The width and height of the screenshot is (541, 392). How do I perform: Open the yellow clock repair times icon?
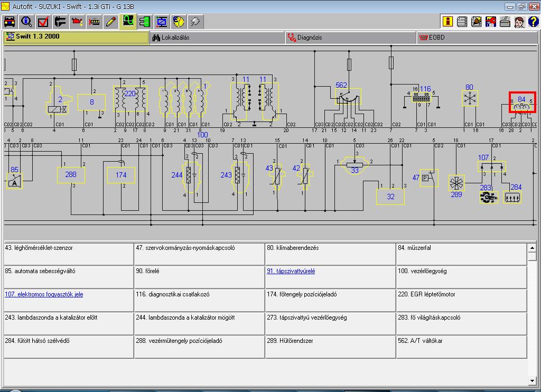point(179,22)
